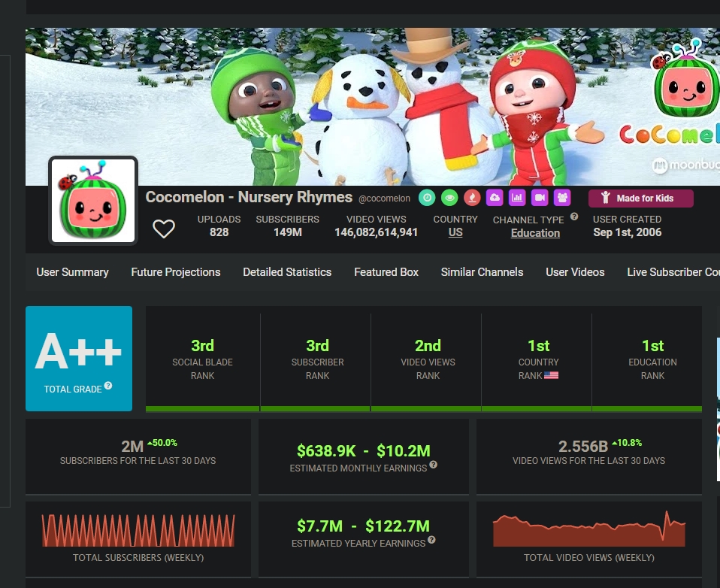Click the 149M subscribers value
Image resolution: width=720 pixels, height=588 pixels.
tap(287, 232)
